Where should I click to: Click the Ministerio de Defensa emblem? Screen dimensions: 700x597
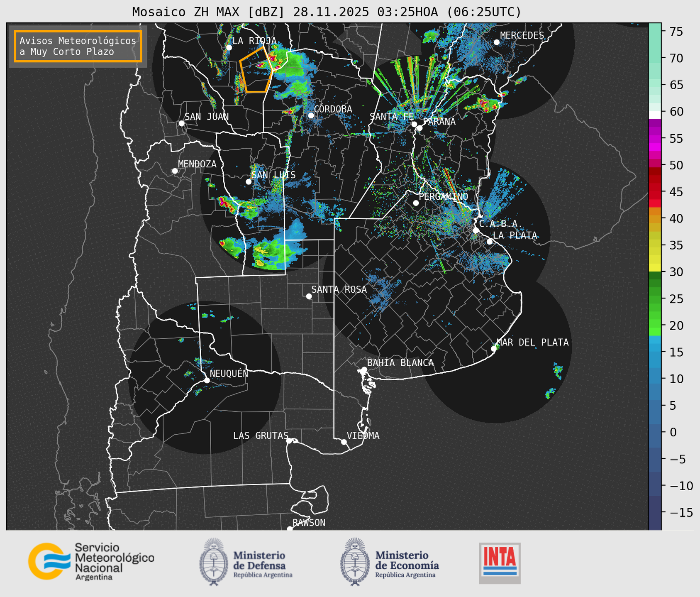[x=214, y=562]
